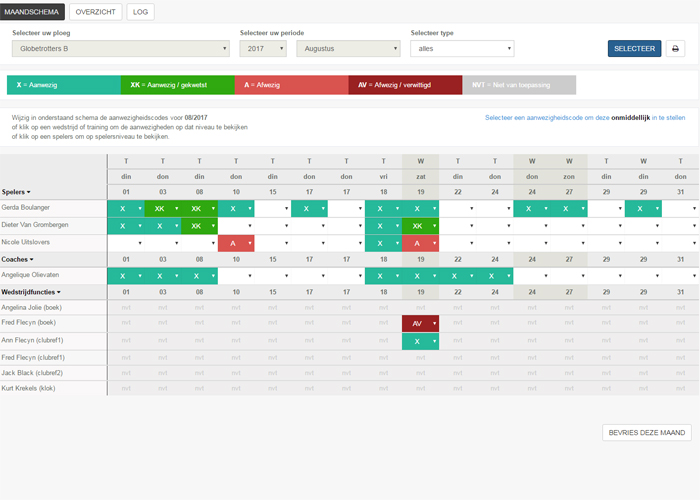Open player Dieter Van Grombergen
The width and height of the screenshot is (700, 500).
tap(35, 225)
